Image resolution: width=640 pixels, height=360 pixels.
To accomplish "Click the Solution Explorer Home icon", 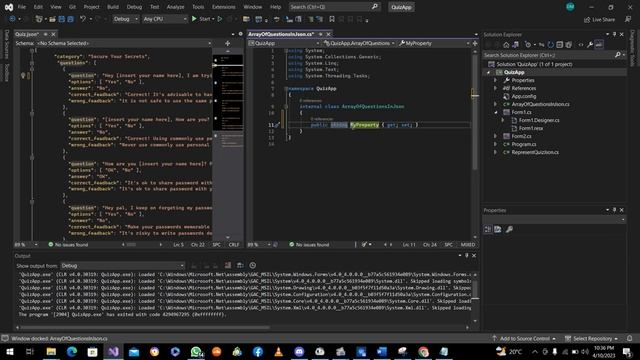I will pos(506,45).
